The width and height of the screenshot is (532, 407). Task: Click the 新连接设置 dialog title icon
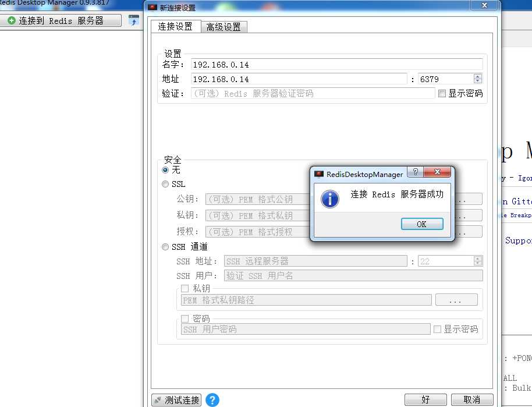152,7
